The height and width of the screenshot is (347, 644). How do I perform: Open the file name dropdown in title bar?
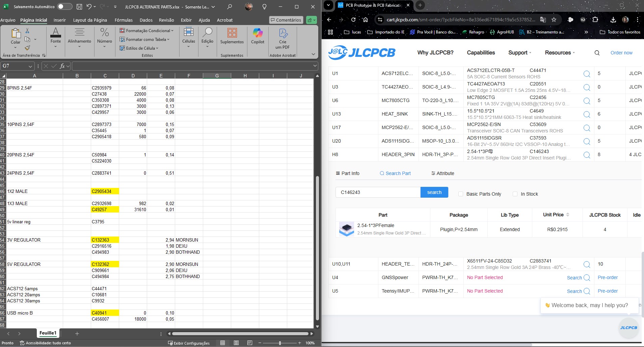pos(213,7)
